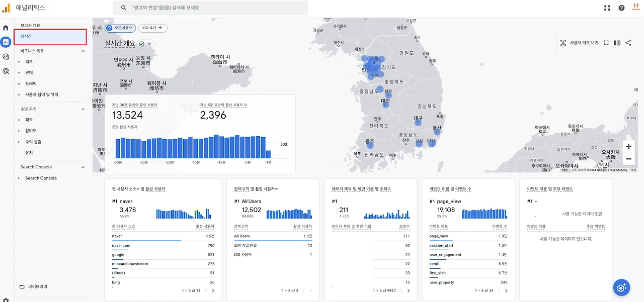Open the dropdown arrow next to 실시간 개요

149,44
